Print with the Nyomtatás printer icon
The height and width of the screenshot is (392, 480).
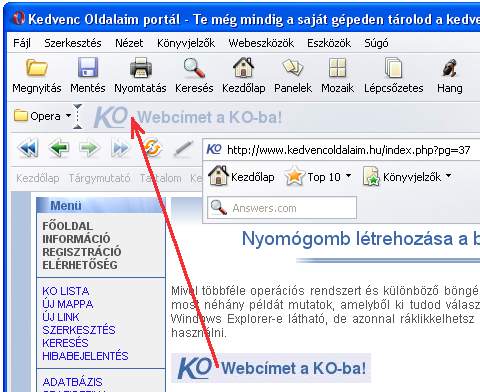140,67
